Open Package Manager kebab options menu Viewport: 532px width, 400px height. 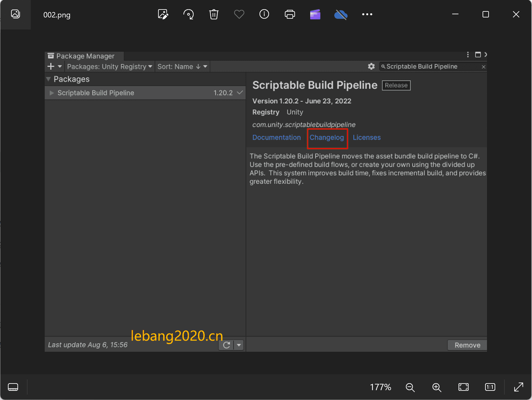pos(468,55)
